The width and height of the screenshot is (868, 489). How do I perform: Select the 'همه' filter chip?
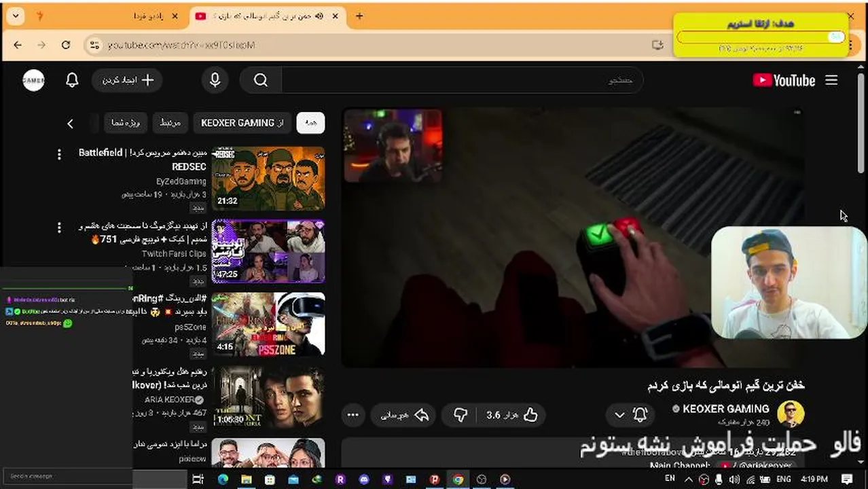[x=310, y=123]
